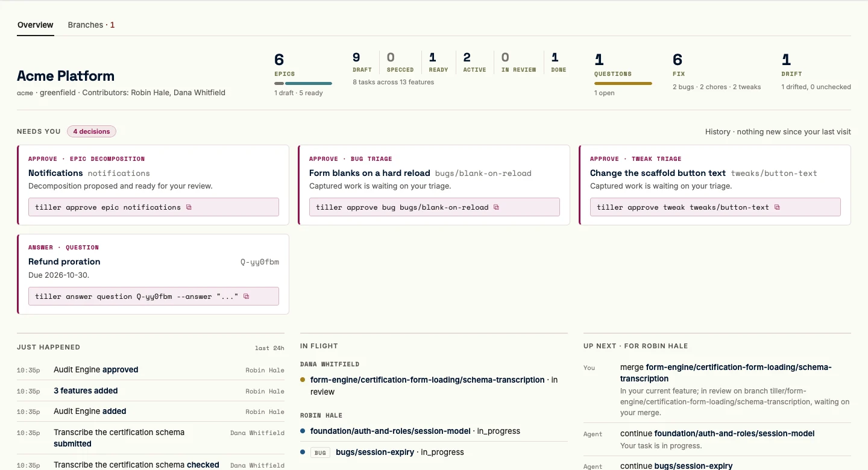
Task: Copy the tiller answer question command
Action: 246,296
